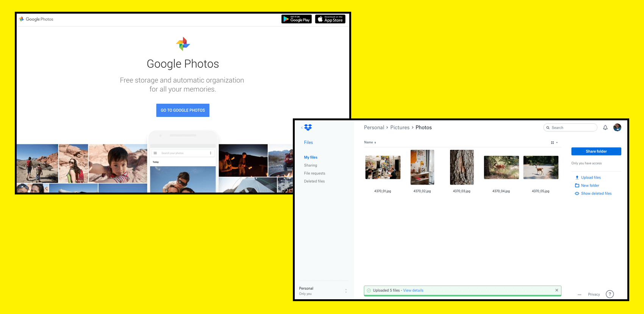Click the user profile avatar

pos(617,127)
